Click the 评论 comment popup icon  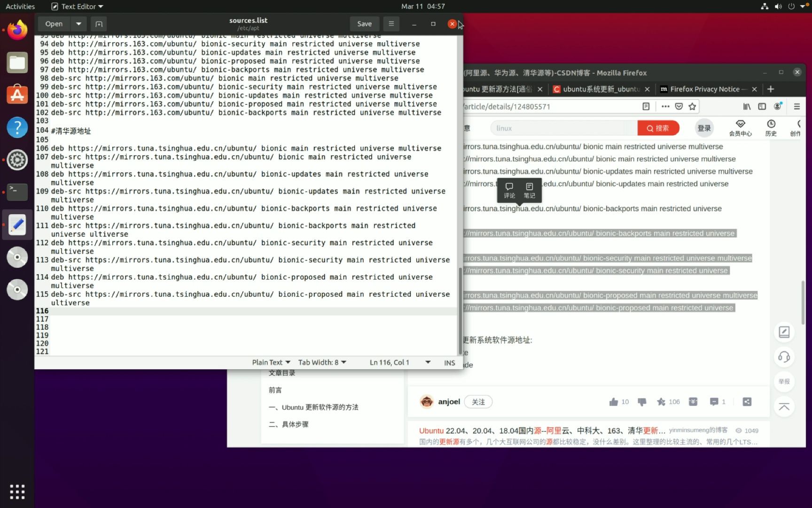[x=509, y=190]
